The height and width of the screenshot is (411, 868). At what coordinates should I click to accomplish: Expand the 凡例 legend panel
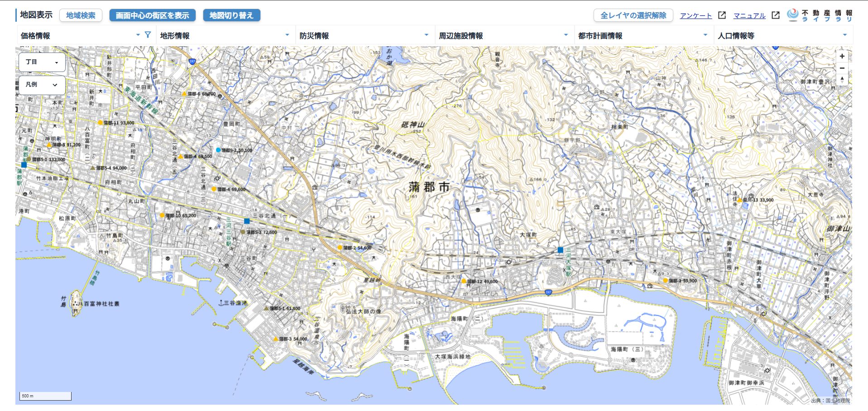pos(42,85)
